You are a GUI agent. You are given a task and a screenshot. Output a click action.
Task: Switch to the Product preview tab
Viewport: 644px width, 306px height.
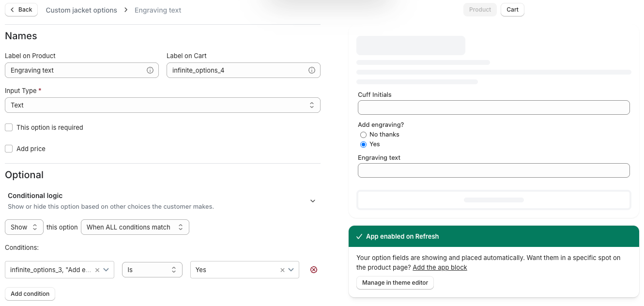pyautogui.click(x=480, y=10)
